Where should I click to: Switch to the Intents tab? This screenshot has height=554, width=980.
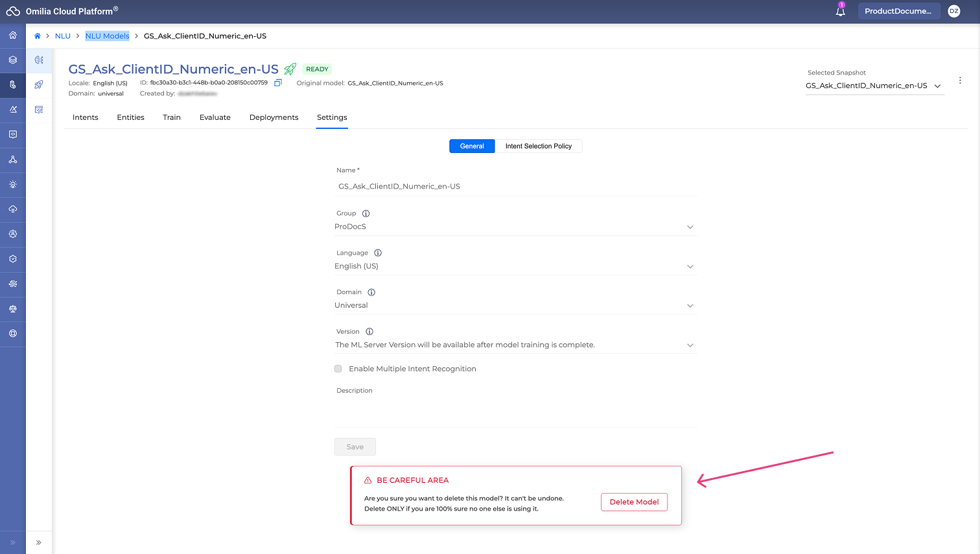coord(86,117)
